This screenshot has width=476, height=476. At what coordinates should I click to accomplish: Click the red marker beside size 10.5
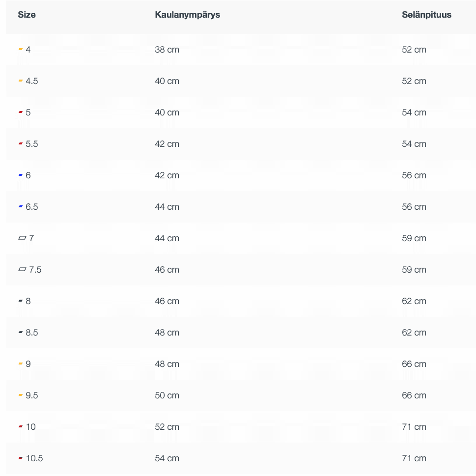click(21, 458)
